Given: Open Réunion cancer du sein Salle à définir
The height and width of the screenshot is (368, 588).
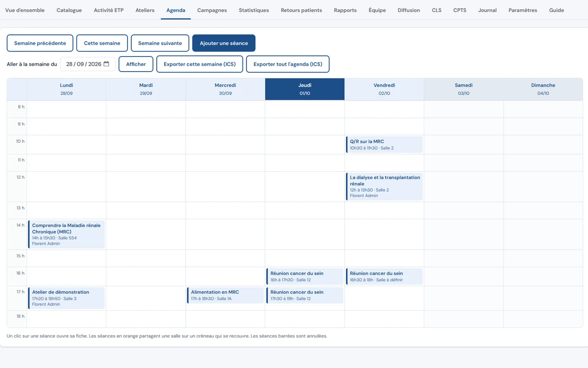Looking at the screenshot, I should pos(385,277).
